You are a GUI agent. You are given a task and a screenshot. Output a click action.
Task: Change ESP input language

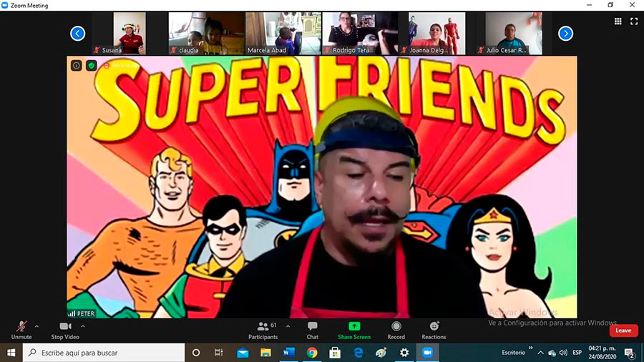(577, 353)
